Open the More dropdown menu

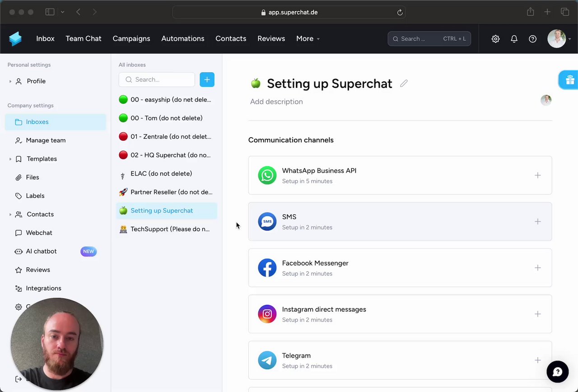(308, 39)
